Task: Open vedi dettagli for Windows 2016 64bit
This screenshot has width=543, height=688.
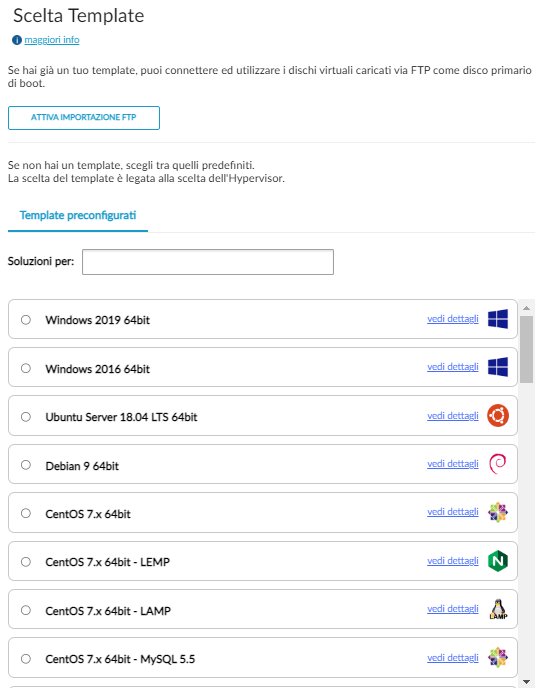Action: (x=453, y=367)
